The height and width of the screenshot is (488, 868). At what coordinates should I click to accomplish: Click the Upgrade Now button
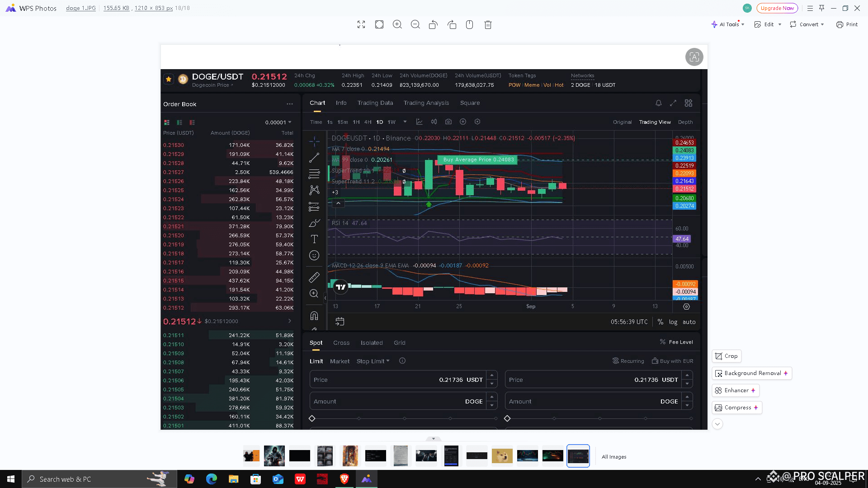pos(777,8)
